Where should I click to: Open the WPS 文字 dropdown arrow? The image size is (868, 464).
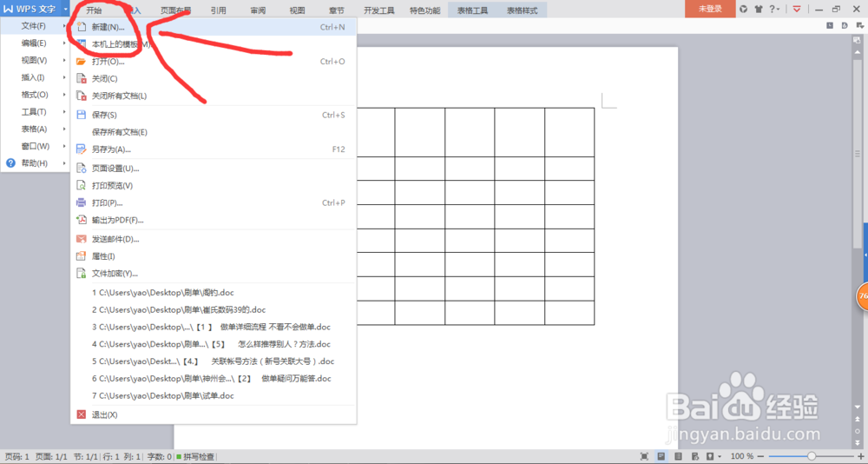pos(65,9)
